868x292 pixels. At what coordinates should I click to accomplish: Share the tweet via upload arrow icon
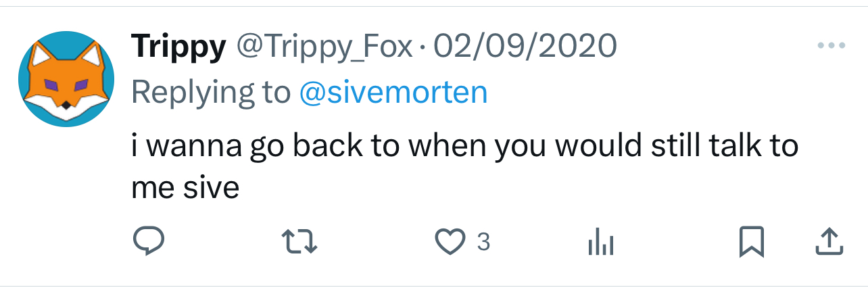[829, 241]
